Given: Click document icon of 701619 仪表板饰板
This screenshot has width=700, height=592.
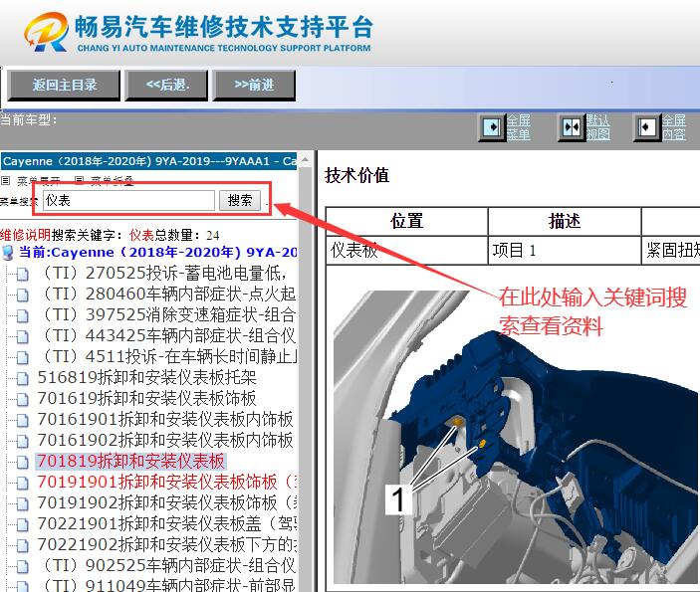Looking at the screenshot, I should [22, 400].
